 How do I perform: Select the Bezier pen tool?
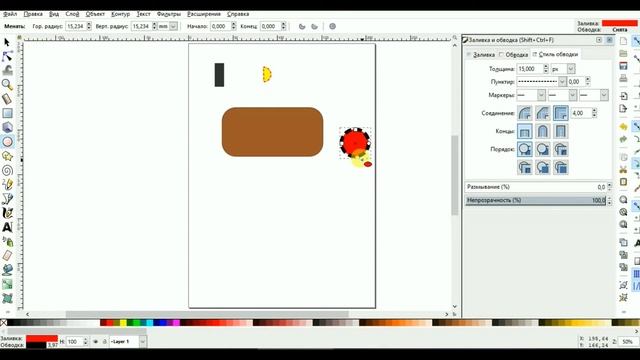[7, 199]
